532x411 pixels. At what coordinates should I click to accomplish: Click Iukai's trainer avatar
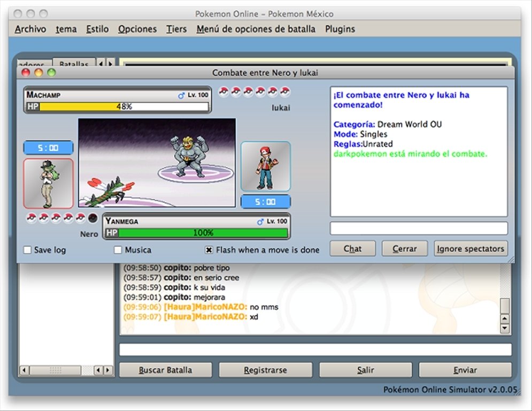tap(266, 166)
